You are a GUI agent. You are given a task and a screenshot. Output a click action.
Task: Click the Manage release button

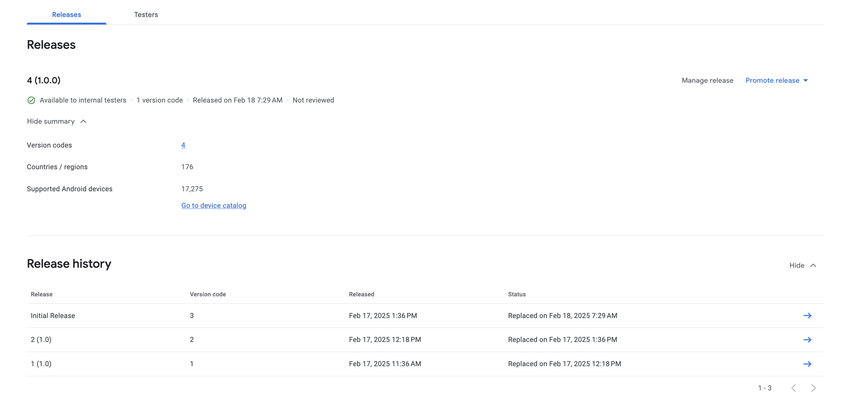click(707, 81)
